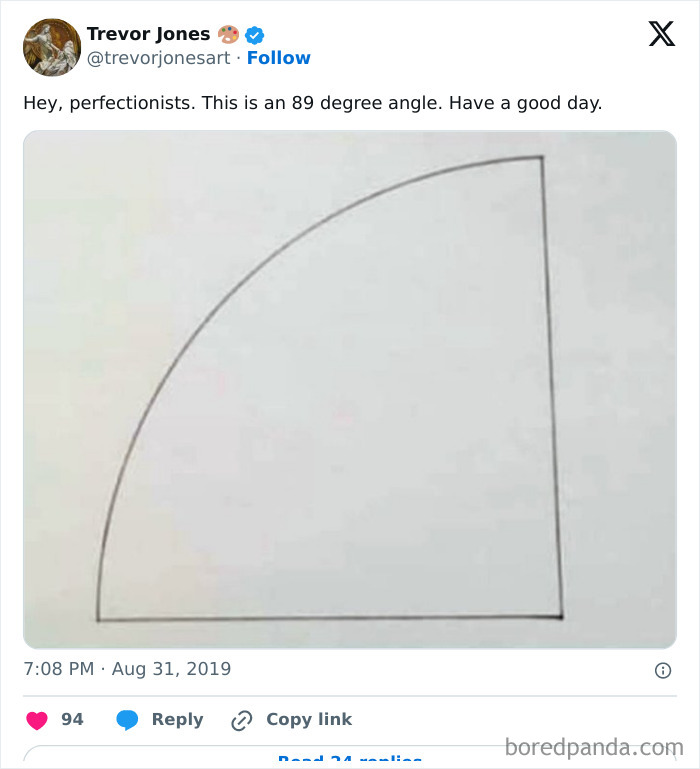Open the tweet info icon
Image resolution: width=700 pixels, height=769 pixels.
[662, 671]
